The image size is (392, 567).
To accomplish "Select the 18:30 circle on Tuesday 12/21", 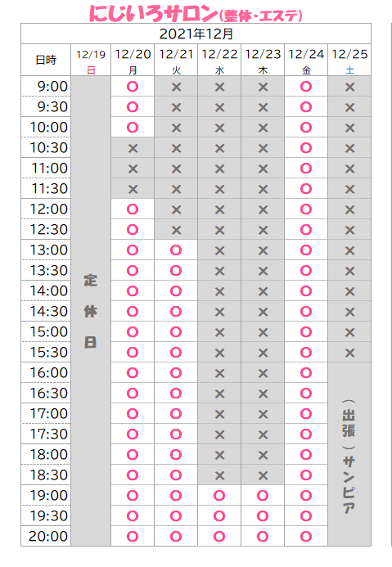I will (x=176, y=475).
